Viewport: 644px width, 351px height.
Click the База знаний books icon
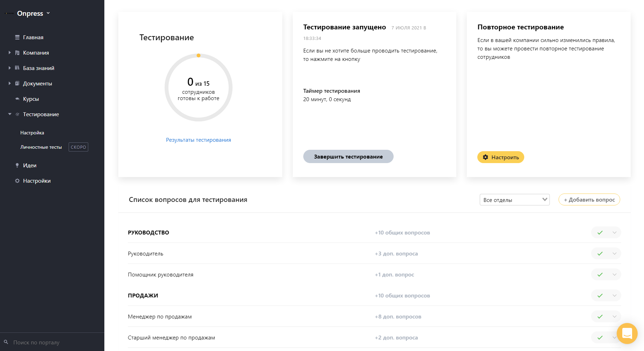[x=17, y=68]
